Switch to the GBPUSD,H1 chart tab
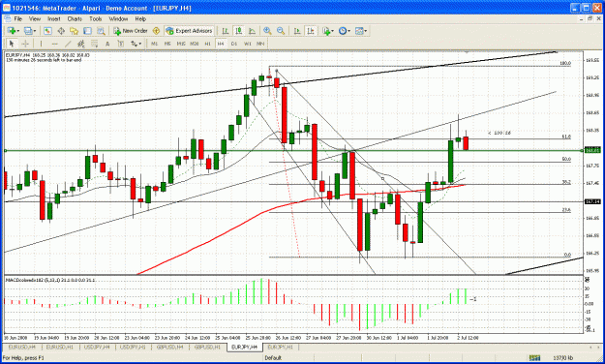 tap(207, 348)
